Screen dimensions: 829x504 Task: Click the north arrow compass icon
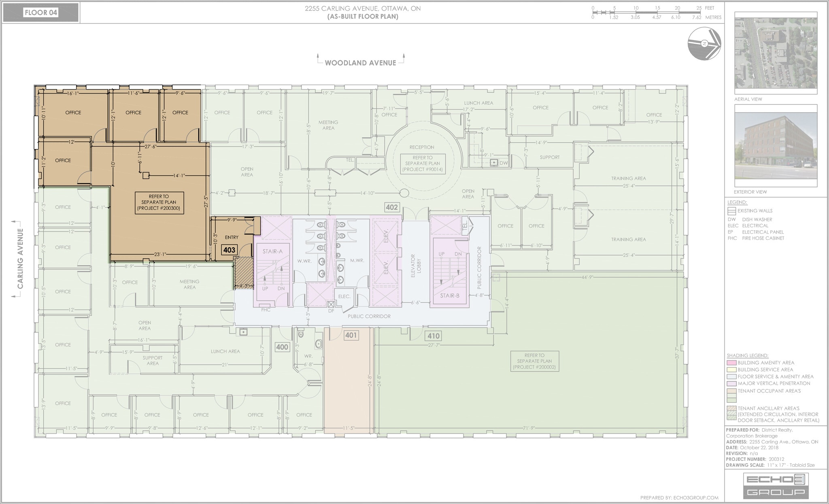pyautogui.click(x=704, y=44)
